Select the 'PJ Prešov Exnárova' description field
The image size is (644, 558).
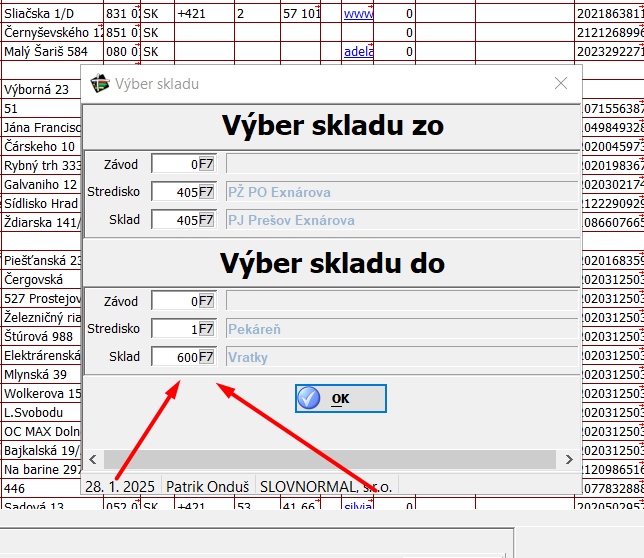tap(400, 220)
